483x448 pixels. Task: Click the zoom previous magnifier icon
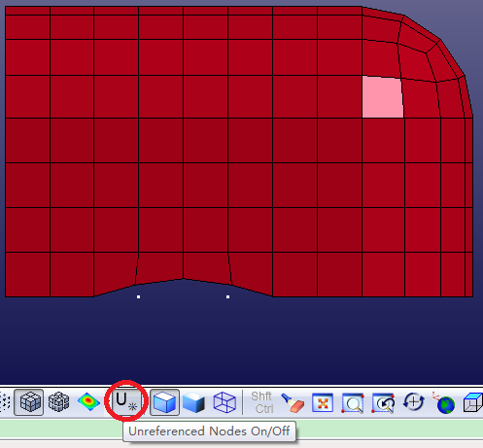(384, 403)
